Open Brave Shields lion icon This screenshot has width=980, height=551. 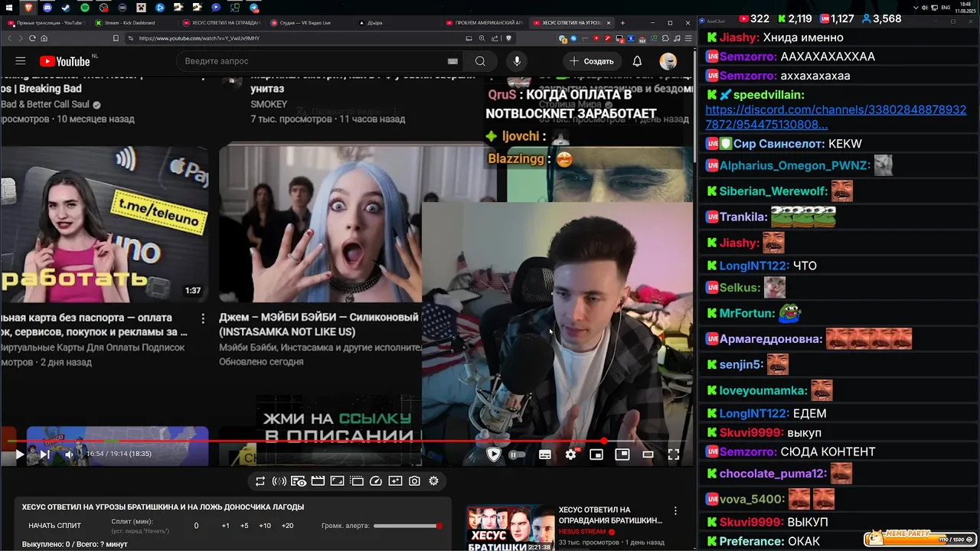click(x=508, y=38)
